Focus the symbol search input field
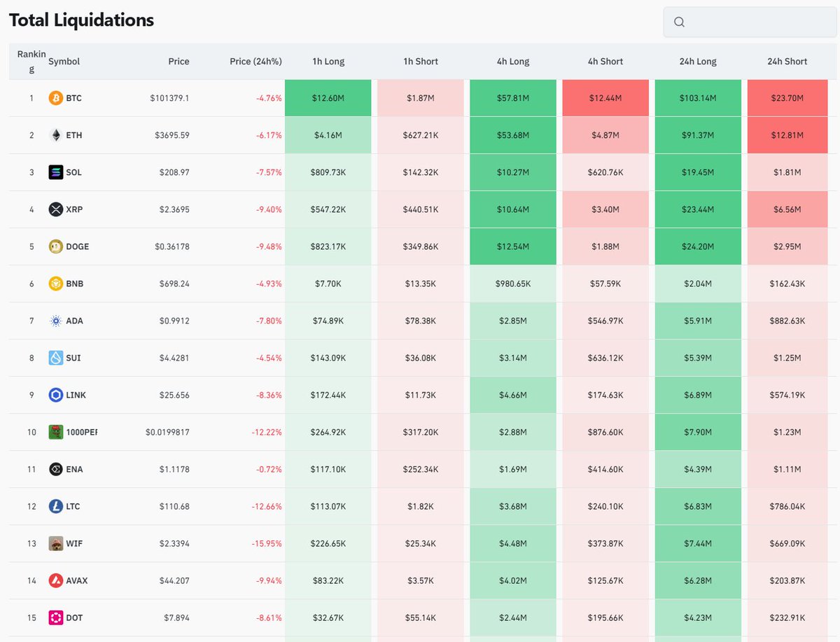 click(750, 22)
